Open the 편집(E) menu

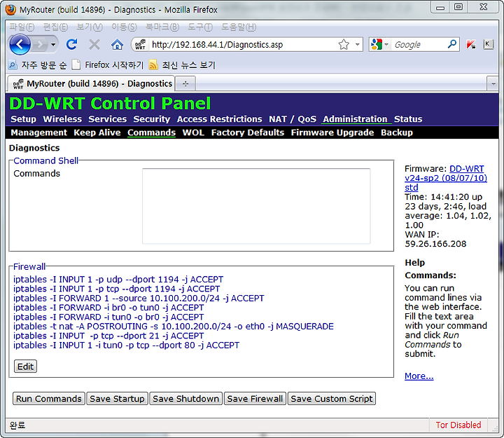point(55,27)
